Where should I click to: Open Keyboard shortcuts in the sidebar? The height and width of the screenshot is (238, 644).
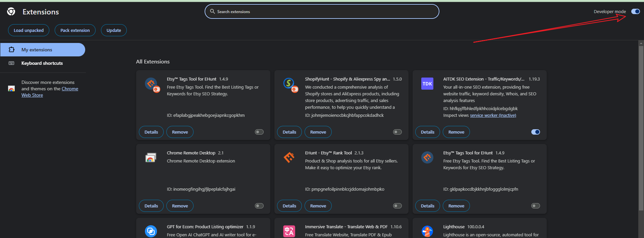[x=43, y=63]
